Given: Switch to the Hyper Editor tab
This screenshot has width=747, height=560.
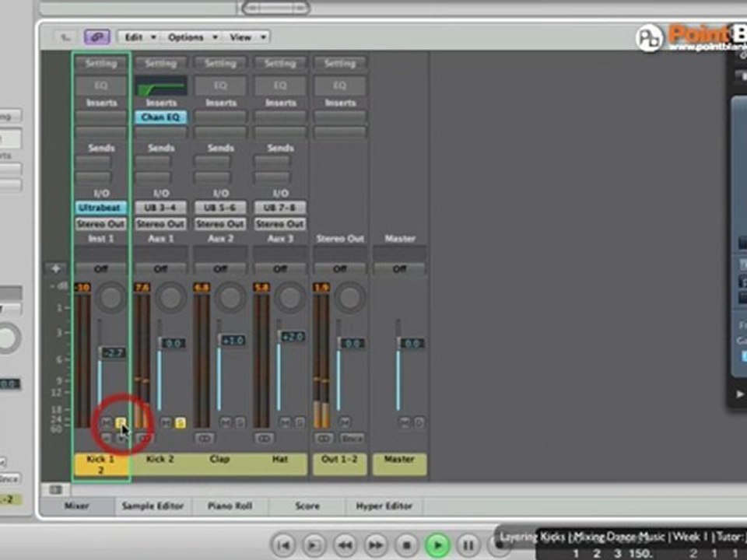Looking at the screenshot, I should pos(384,506).
